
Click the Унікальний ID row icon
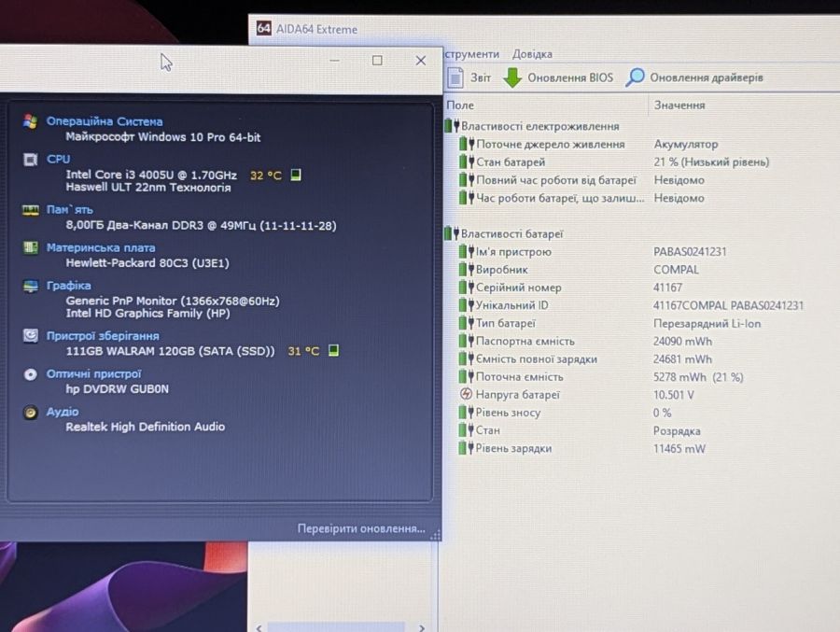(x=467, y=305)
